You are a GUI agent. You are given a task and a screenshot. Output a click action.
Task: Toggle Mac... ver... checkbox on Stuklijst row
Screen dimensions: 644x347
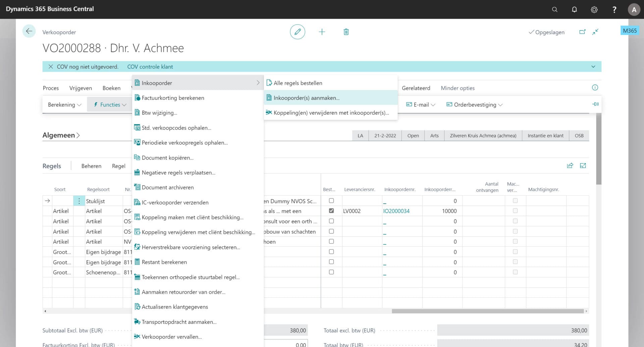[x=515, y=200]
